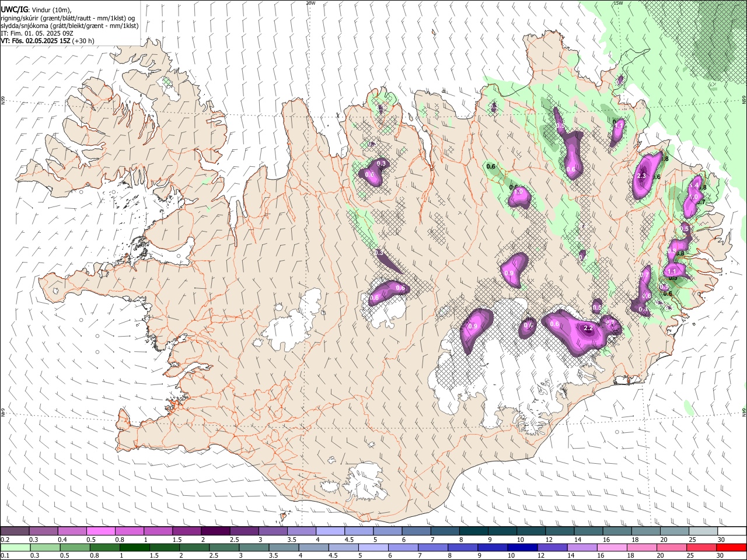Click the 1.5 violet swatch in snow legend
Viewport: 747px width, 560px height.
point(187,531)
